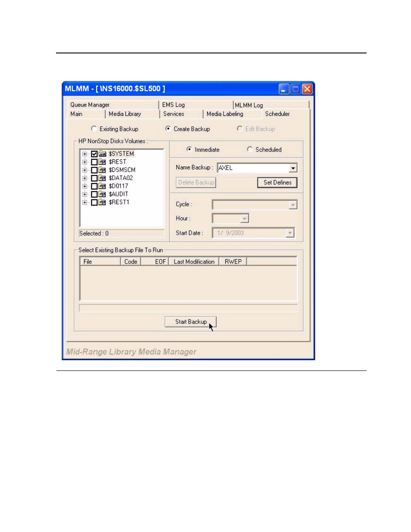The width and height of the screenshot is (411, 532).
Task: Click the Code column header
Action: [131, 261]
